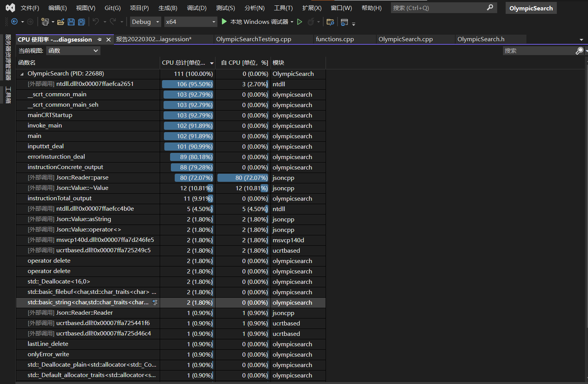
Task: Expand the debugger target dropdown arrow
Action: (292, 22)
